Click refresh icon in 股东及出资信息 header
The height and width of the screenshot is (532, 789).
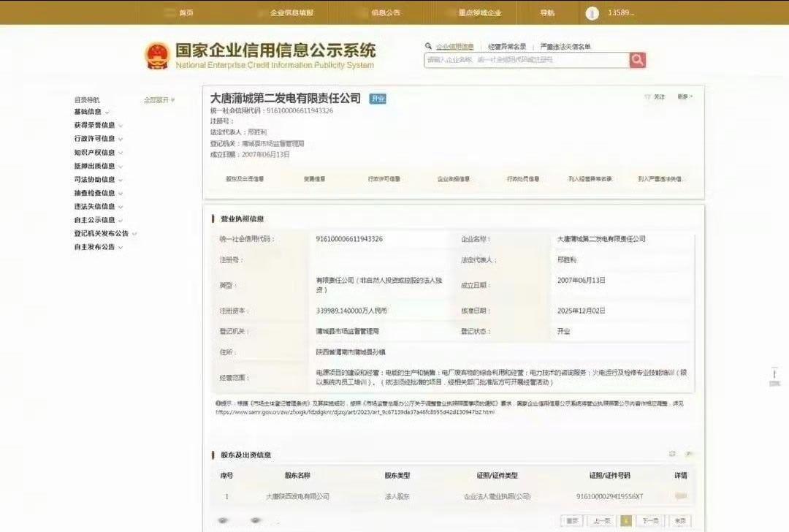672,454
